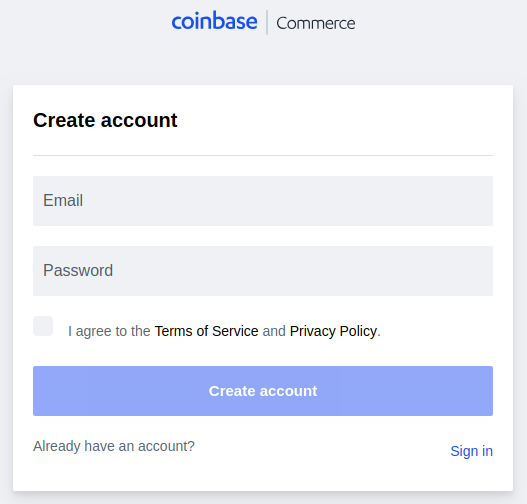Click white text on Create account button
527x504 pixels.
[x=263, y=391]
